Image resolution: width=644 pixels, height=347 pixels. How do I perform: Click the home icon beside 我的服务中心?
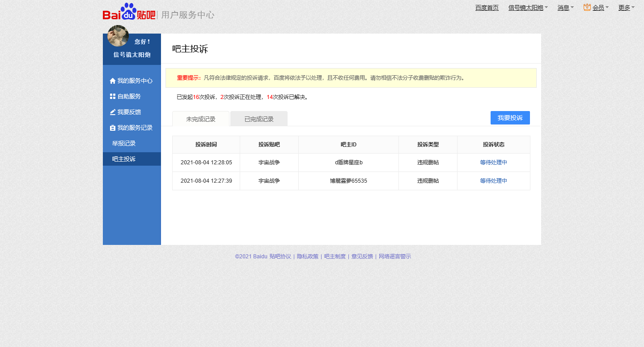point(113,81)
